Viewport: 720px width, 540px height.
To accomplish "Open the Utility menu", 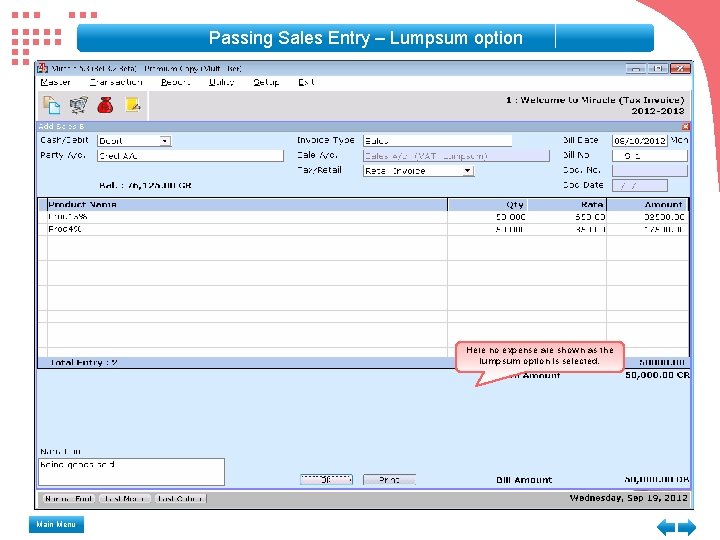I will click(222, 82).
